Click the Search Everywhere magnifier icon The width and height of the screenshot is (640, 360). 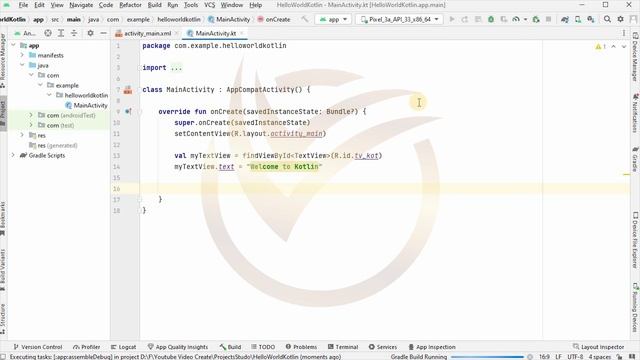(607, 19)
